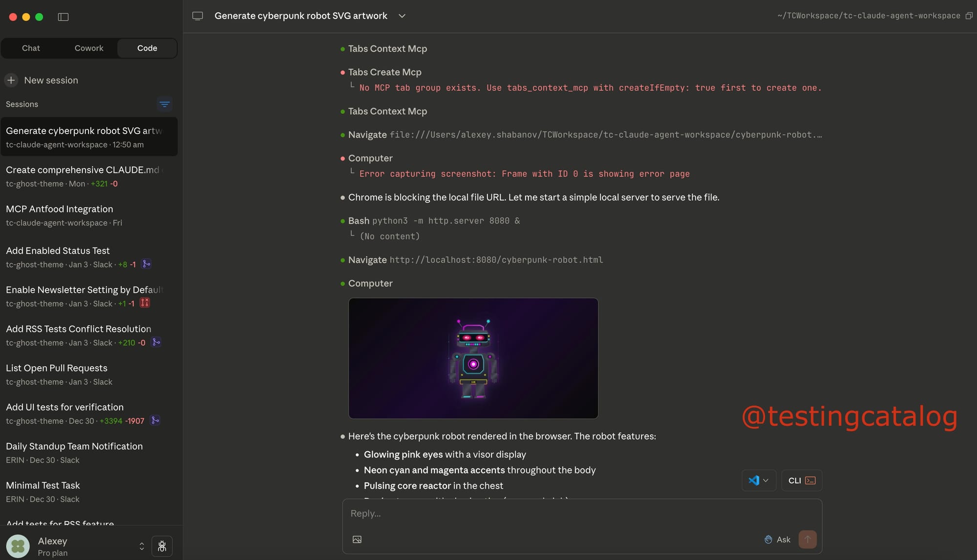Open the CLI terminal button
Image resolution: width=977 pixels, height=560 pixels.
(802, 480)
